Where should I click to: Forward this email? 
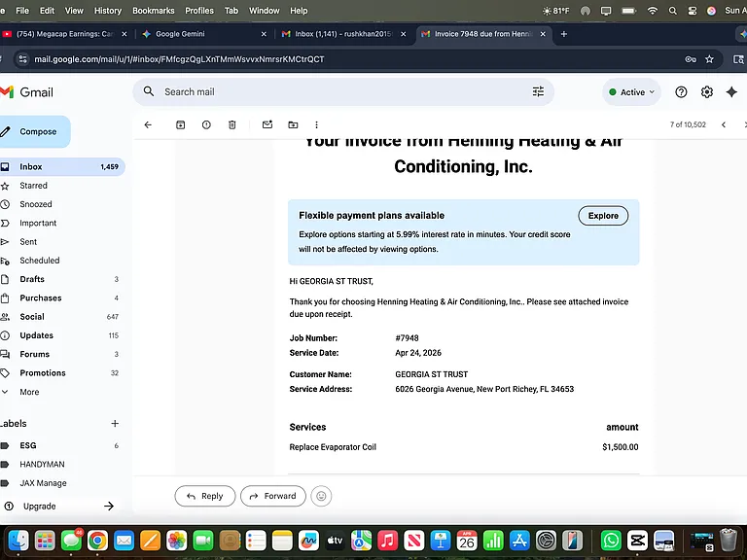point(273,496)
